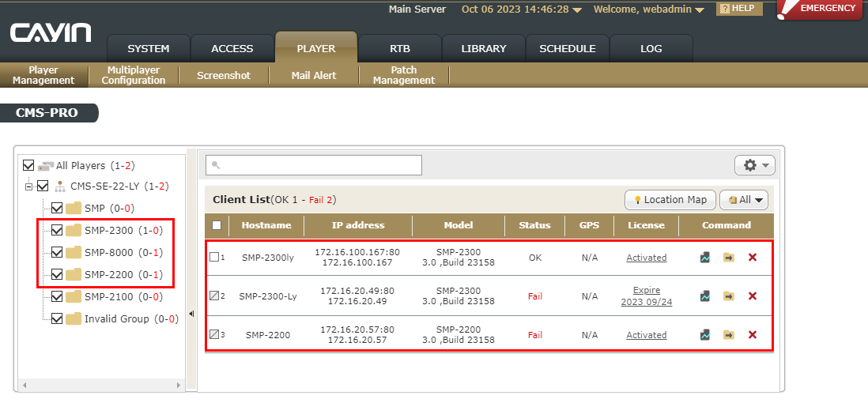Open the RTB tab
Viewport: 868px width, 403px height.
(x=400, y=49)
